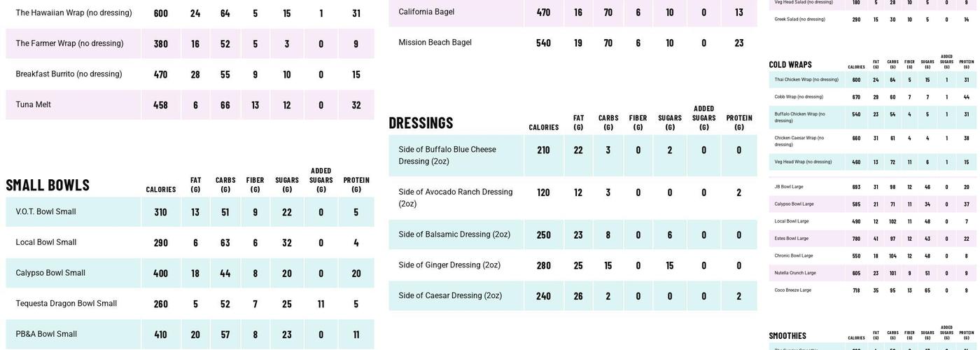980x350 pixels.
Task: Click Breakfast Burrito item text
Action: (x=69, y=74)
